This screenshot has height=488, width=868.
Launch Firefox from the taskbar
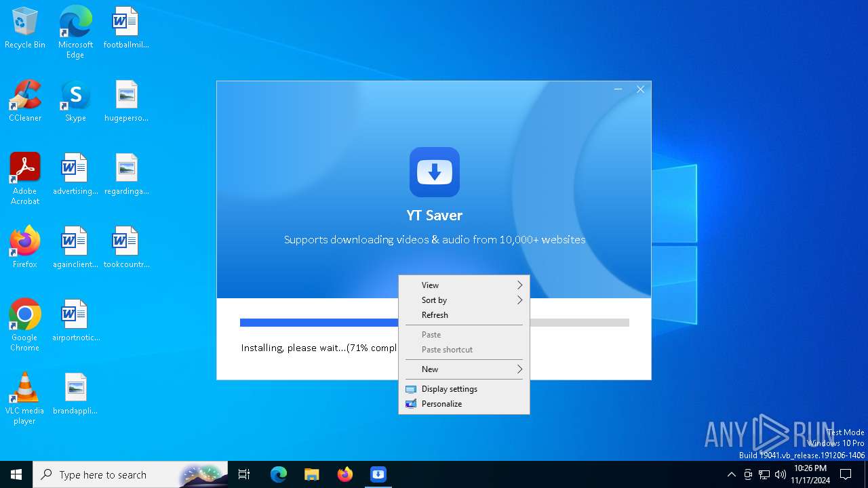344,474
